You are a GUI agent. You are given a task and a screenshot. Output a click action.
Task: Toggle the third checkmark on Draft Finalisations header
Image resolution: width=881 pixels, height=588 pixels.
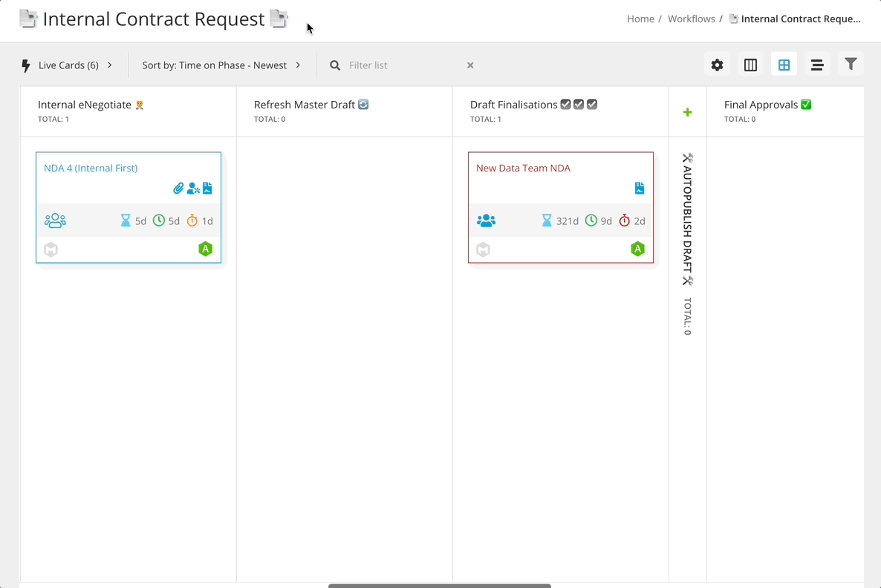(x=592, y=104)
